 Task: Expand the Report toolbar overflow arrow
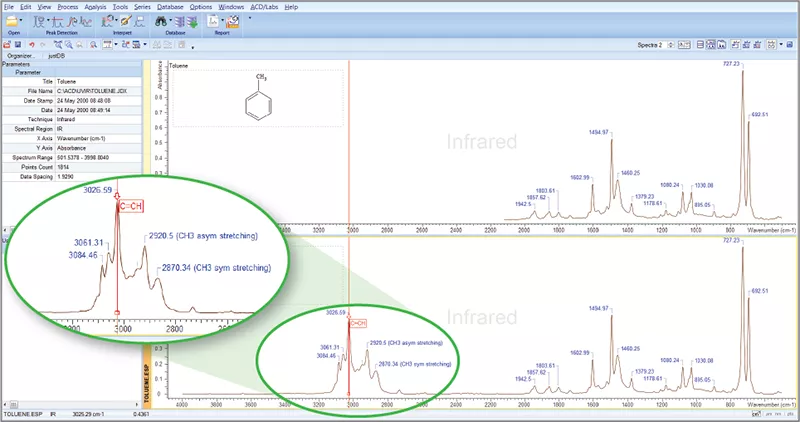[x=249, y=18]
